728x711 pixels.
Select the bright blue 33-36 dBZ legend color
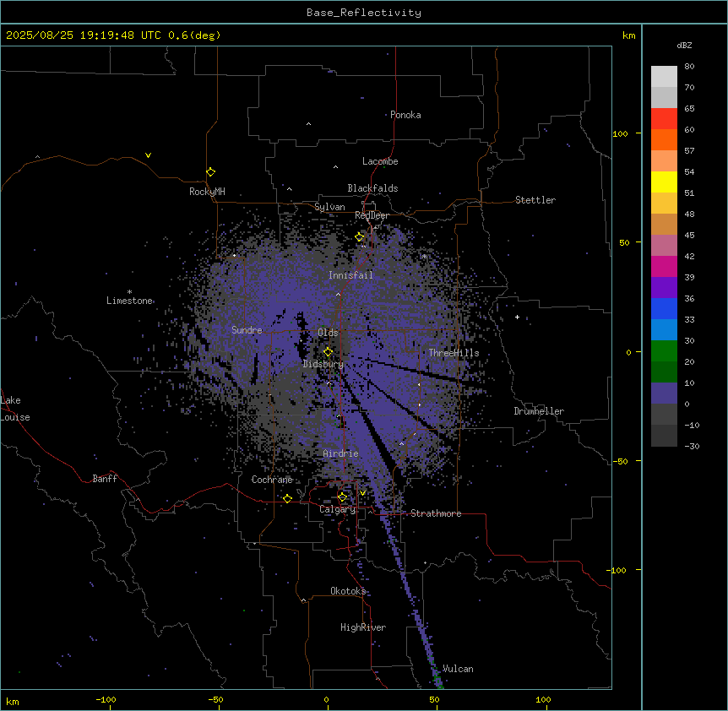click(664, 308)
